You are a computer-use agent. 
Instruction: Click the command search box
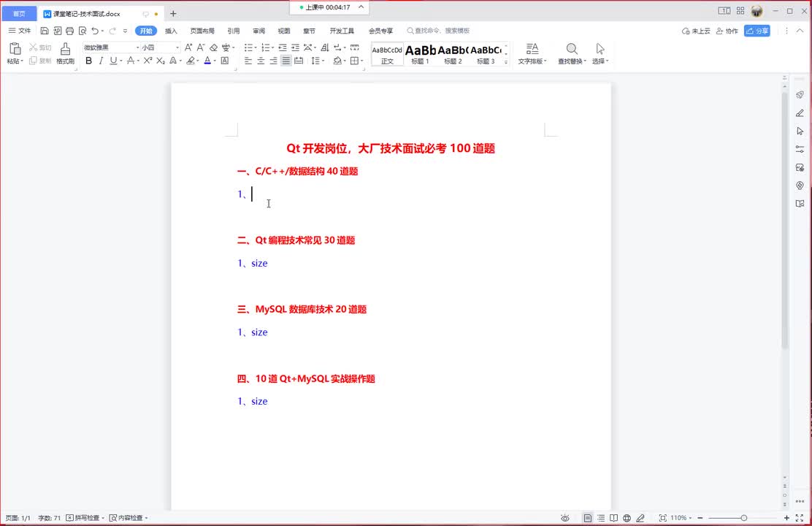pos(439,31)
